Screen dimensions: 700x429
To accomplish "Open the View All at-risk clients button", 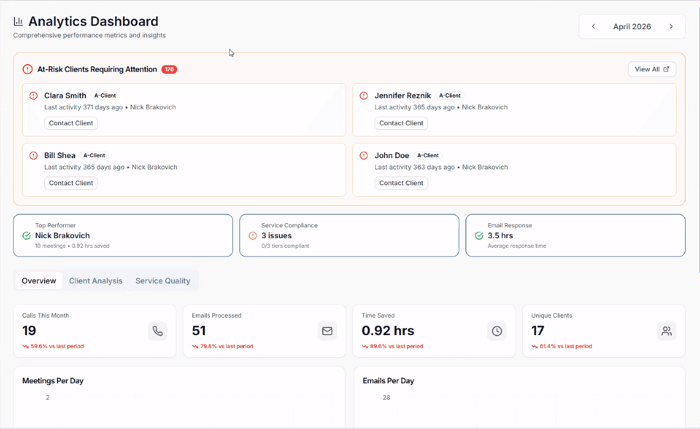I will (x=652, y=69).
